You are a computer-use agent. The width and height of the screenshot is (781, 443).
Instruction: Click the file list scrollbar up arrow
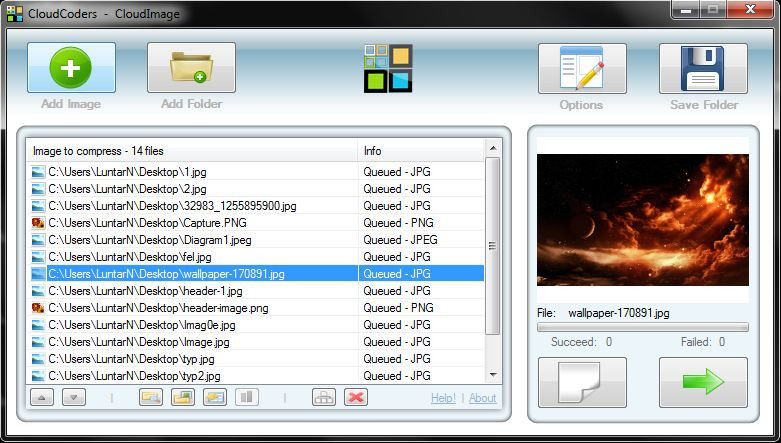click(x=493, y=148)
